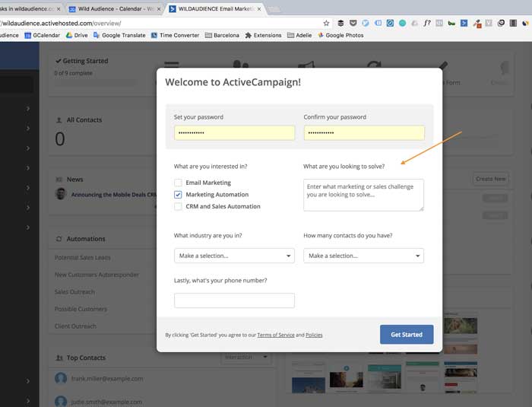Open the dark film strip extension icon
The image size is (532, 407).
[x=513, y=23]
